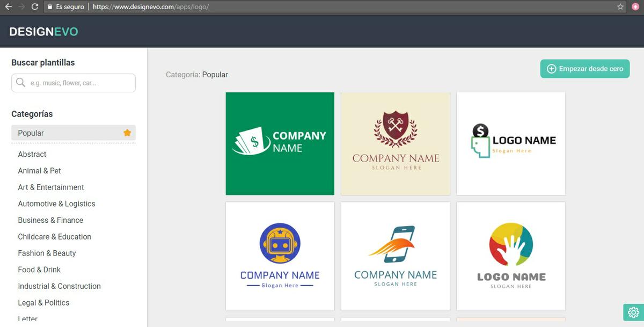This screenshot has width=644, height=327.
Task: Bookmark this page with the star icon
Action: [x=620, y=7]
